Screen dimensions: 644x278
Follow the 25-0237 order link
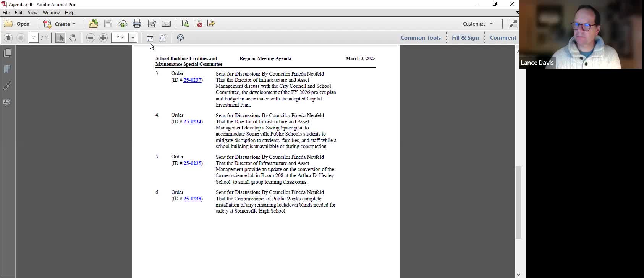tap(192, 80)
